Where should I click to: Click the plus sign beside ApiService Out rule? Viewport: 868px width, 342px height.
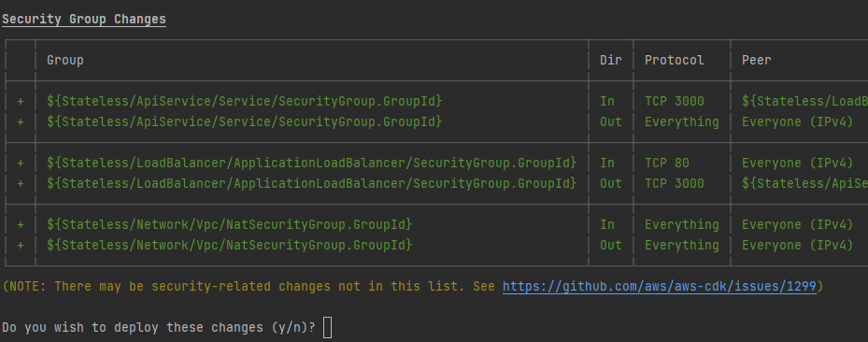point(21,121)
